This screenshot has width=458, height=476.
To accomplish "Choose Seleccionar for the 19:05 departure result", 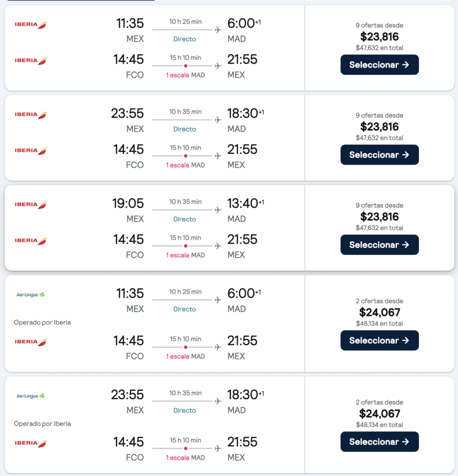I will (x=379, y=245).
